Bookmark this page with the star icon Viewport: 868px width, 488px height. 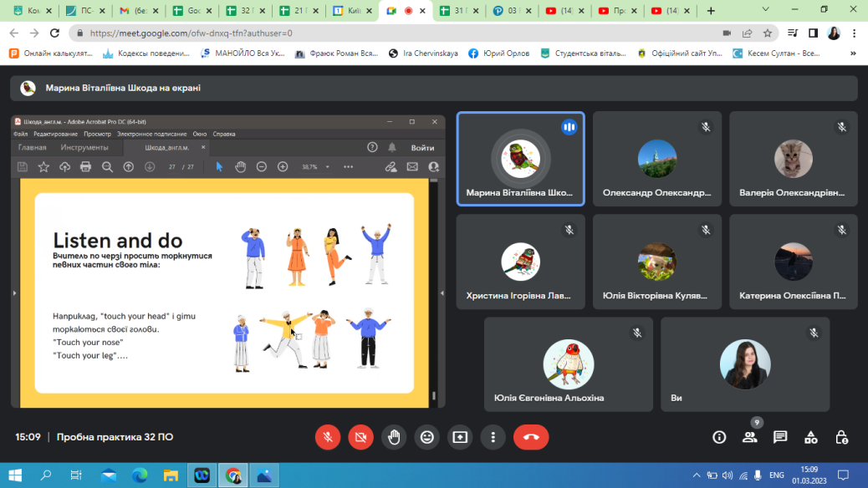(767, 33)
